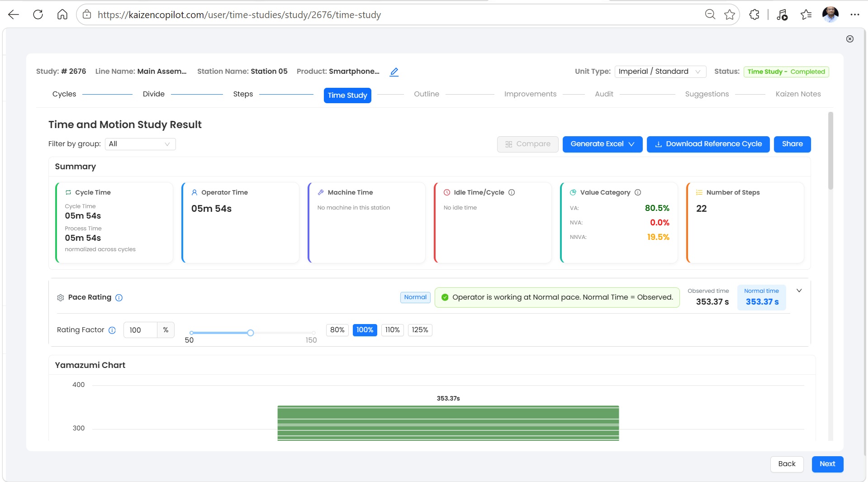This screenshot has height=482, width=868.
Task: Select the 125% rating preset
Action: tap(420, 330)
